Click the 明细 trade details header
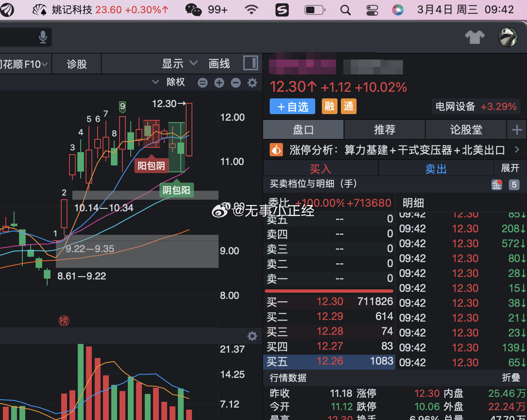The width and height of the screenshot is (527, 420). (x=413, y=203)
